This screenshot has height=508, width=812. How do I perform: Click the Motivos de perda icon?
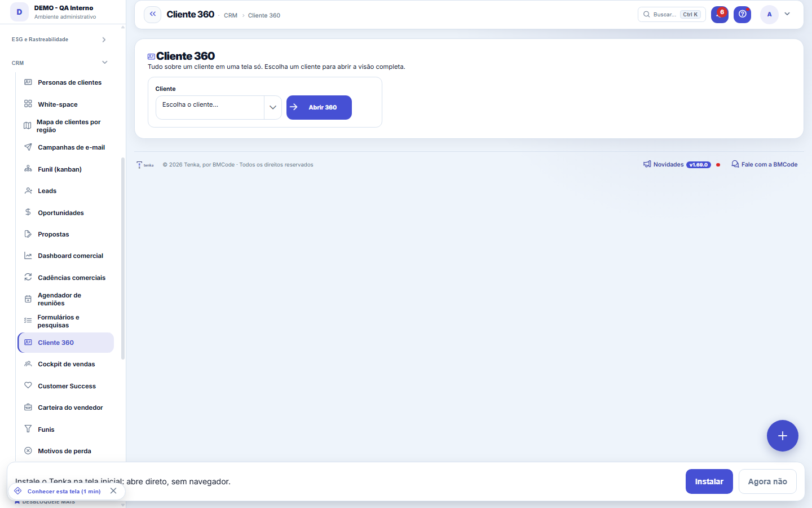28,450
